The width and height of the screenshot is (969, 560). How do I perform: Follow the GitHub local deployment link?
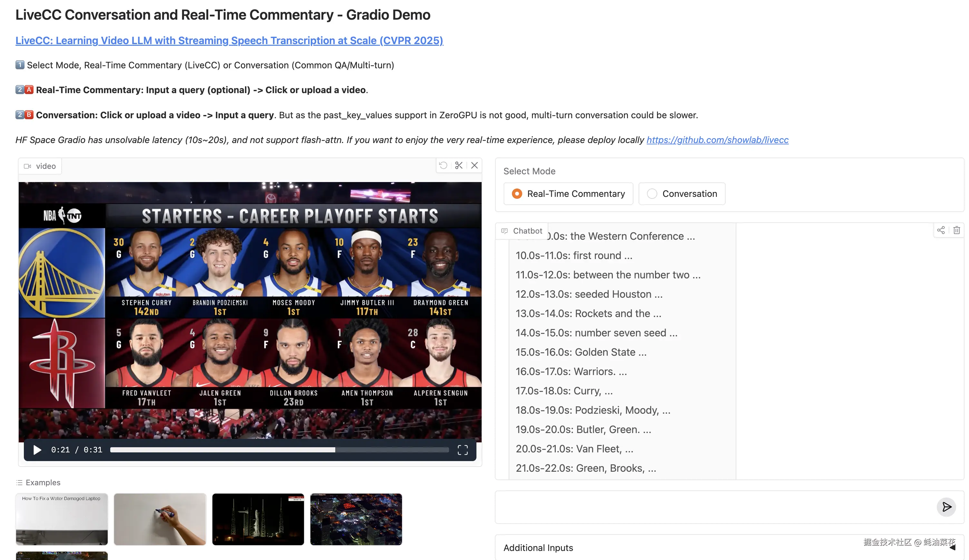tap(717, 140)
